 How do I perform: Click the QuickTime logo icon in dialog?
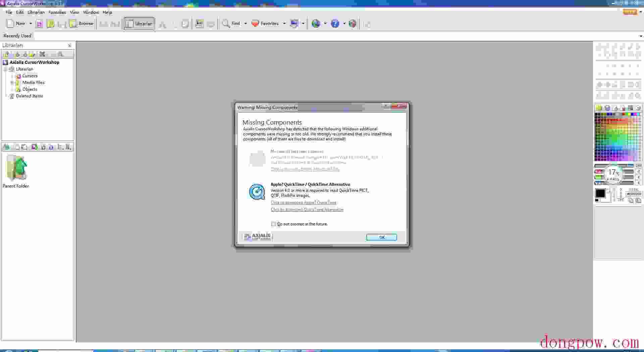pyautogui.click(x=257, y=192)
